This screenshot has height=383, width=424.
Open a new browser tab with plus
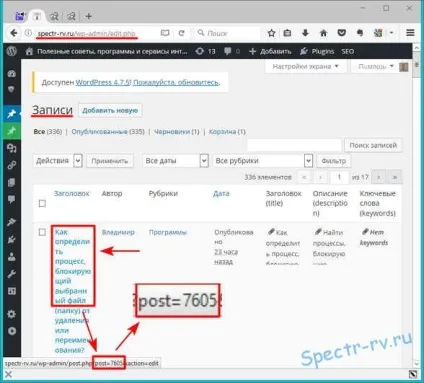(89, 16)
